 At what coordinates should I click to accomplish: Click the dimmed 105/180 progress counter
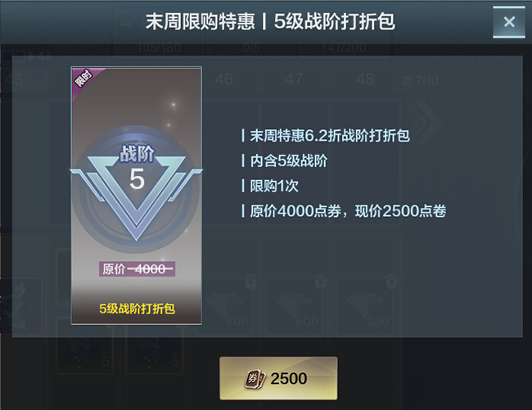click(159, 47)
